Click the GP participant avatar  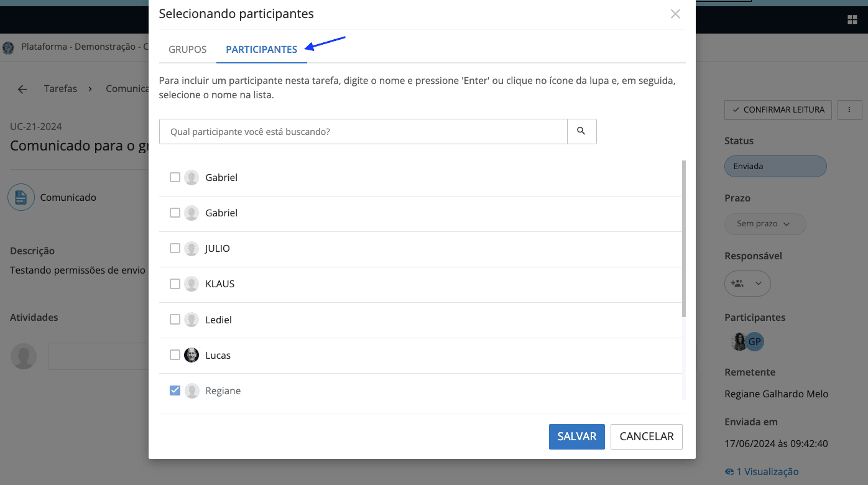755,341
